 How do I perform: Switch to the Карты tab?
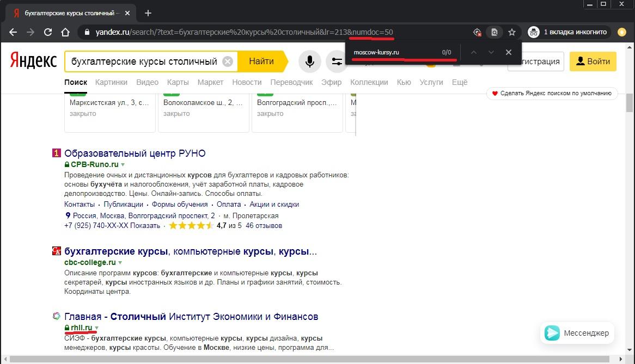(178, 82)
